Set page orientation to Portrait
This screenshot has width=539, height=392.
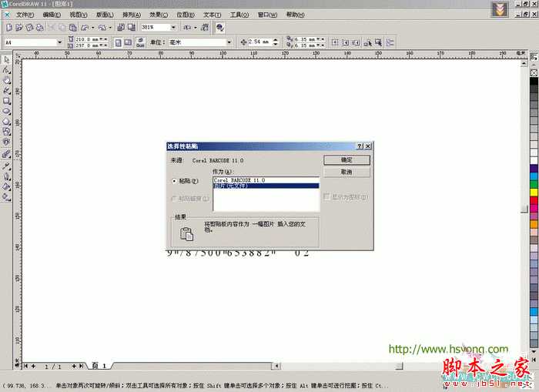[118, 42]
